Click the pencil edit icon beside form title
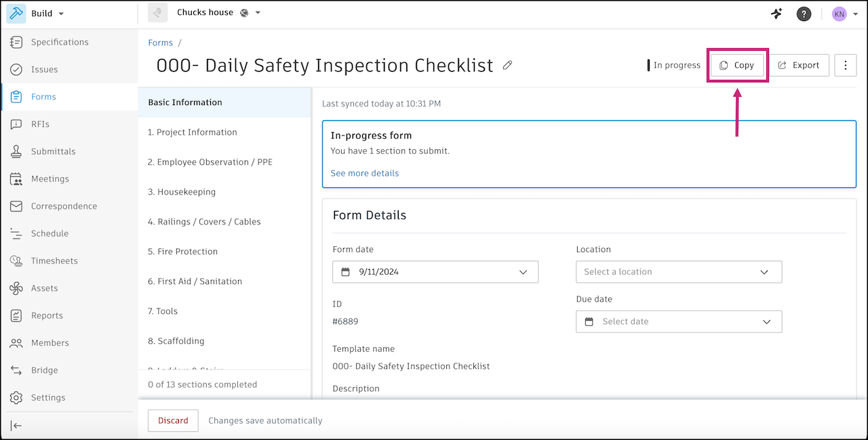 [507, 65]
